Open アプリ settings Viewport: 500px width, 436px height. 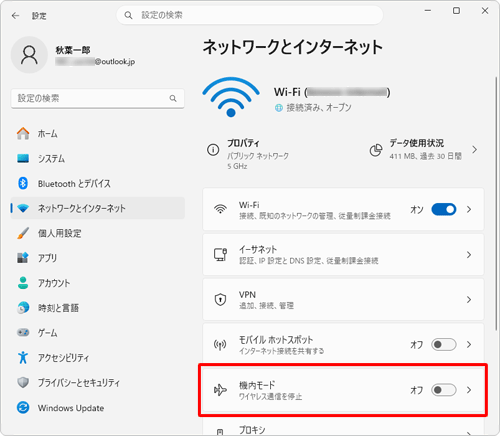98,258
